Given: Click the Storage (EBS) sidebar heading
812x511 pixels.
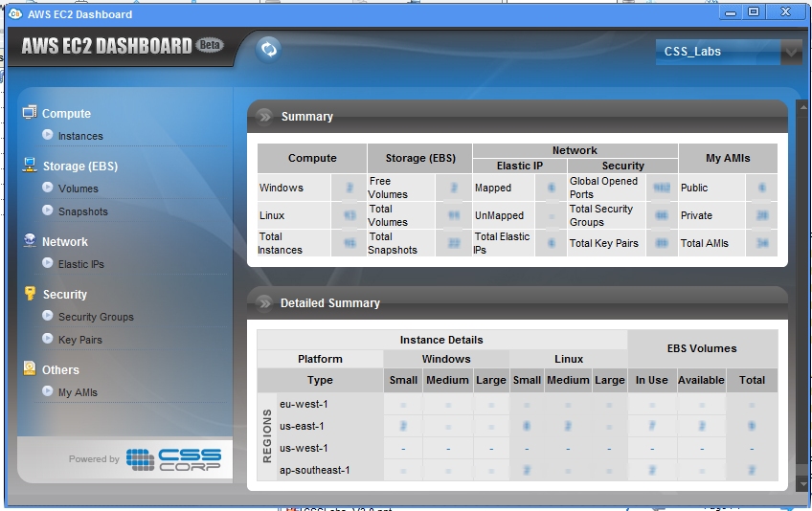Looking at the screenshot, I should (80, 167).
